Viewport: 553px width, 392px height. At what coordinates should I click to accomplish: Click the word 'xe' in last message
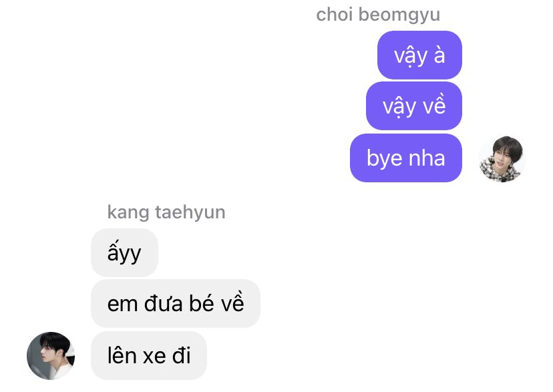pyautogui.click(x=154, y=356)
